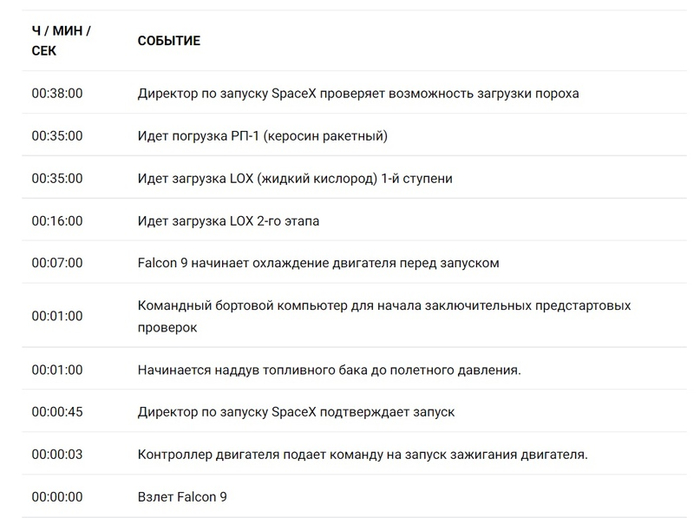Click the time beside the РП-1 loading row

57,136
